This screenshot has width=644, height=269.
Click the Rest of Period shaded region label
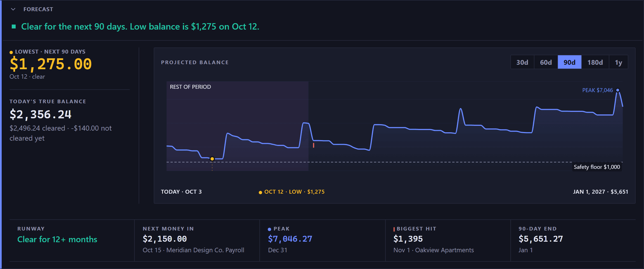(x=190, y=87)
